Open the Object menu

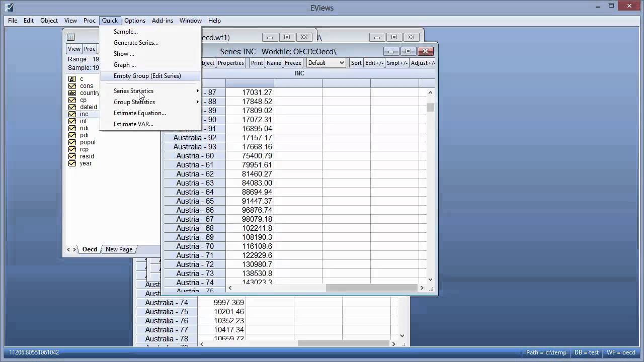[49, 21]
